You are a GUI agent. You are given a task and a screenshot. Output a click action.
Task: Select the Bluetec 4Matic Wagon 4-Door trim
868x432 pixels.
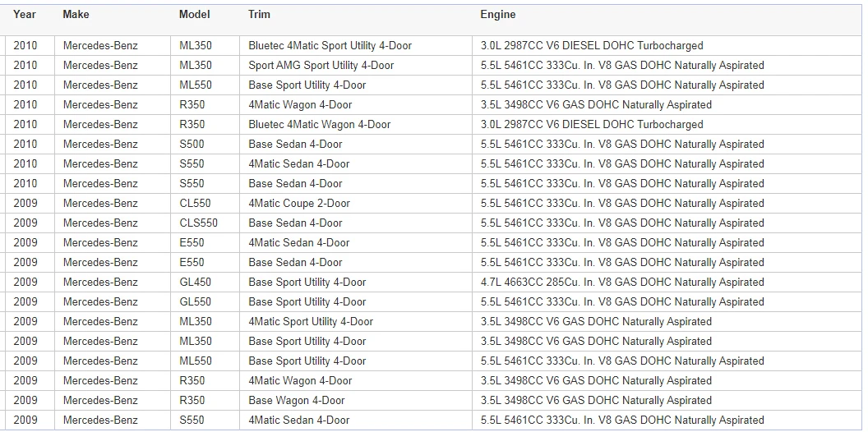coord(356,125)
